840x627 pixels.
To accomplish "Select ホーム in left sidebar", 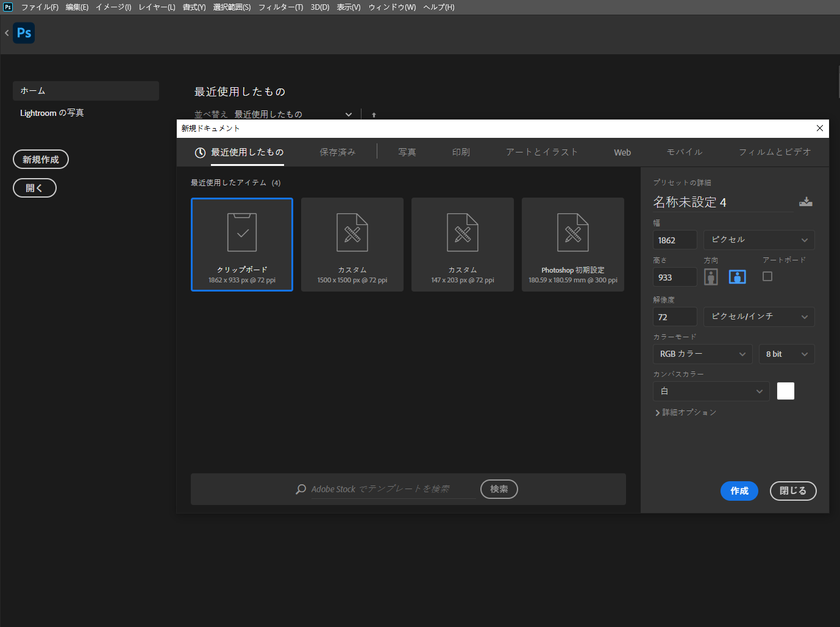I will [x=86, y=91].
